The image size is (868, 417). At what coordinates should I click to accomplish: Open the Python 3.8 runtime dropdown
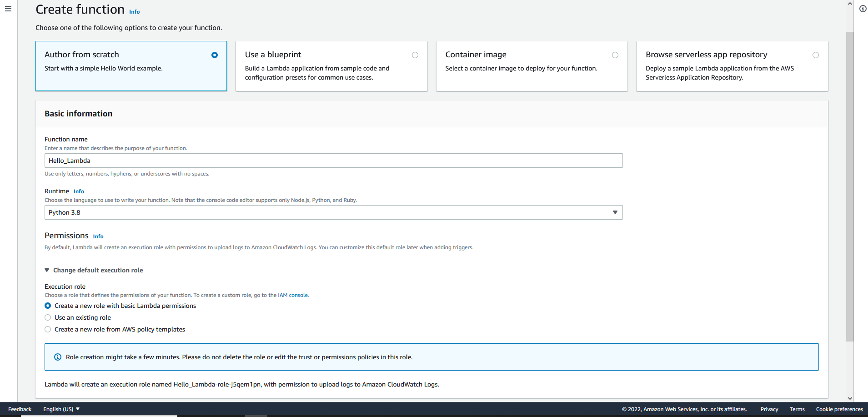(x=334, y=212)
